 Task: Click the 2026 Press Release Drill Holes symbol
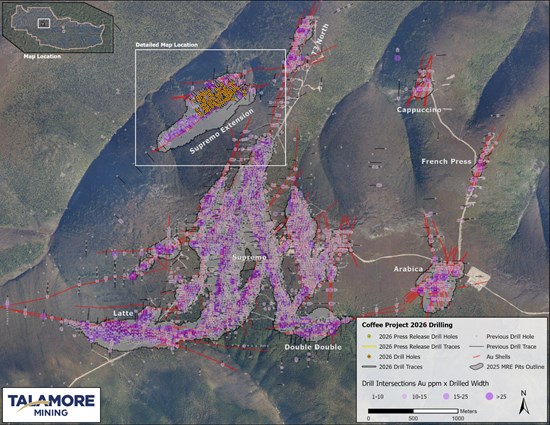(x=369, y=336)
